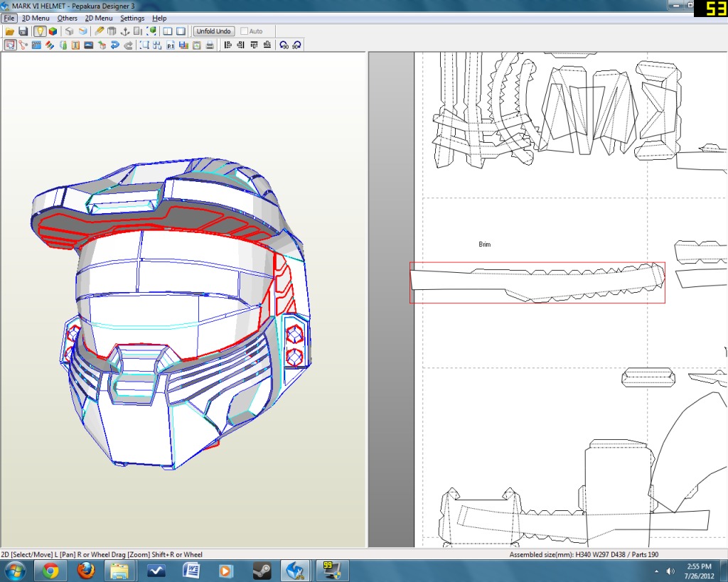Align selected parts to the top
Image resolution: width=728 pixels, height=582 pixels.
coord(254,45)
